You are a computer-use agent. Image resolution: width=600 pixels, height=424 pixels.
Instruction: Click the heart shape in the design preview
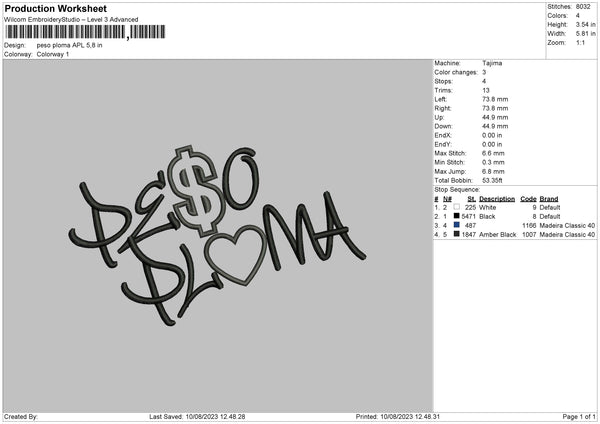click(235, 254)
